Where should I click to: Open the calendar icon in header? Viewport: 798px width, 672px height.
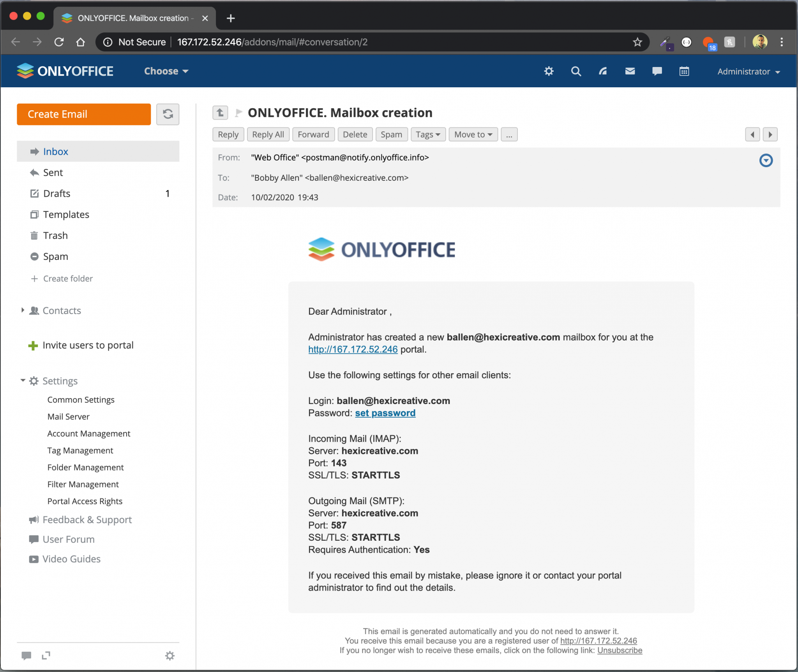(x=684, y=71)
